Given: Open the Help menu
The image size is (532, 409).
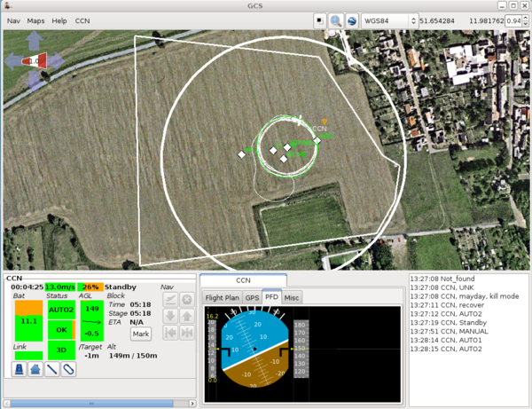Looking at the screenshot, I should [x=59, y=21].
